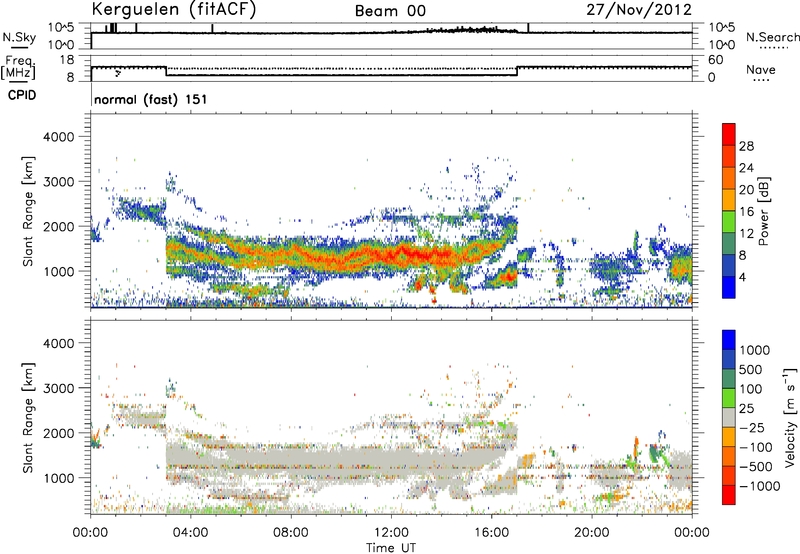The width and height of the screenshot is (800, 554).
Task: Click the '20:00' time axis label
Action: [x=592, y=533]
